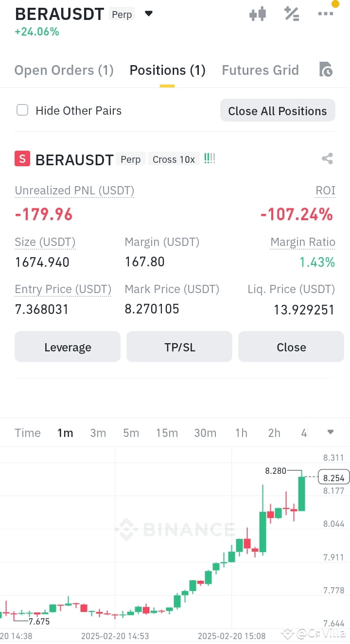Switch to Open Orders (1) tab
The image size is (350, 644).
pyautogui.click(x=64, y=70)
